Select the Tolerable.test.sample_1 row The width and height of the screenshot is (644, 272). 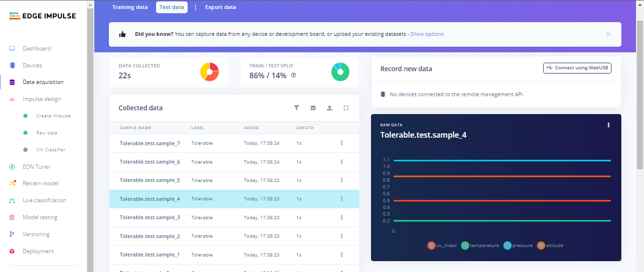point(234,255)
